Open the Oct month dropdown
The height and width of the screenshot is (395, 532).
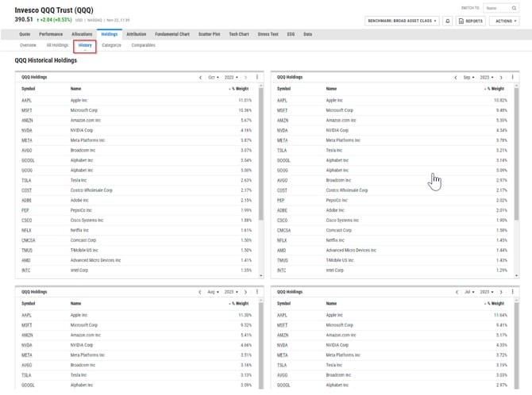tap(214, 78)
